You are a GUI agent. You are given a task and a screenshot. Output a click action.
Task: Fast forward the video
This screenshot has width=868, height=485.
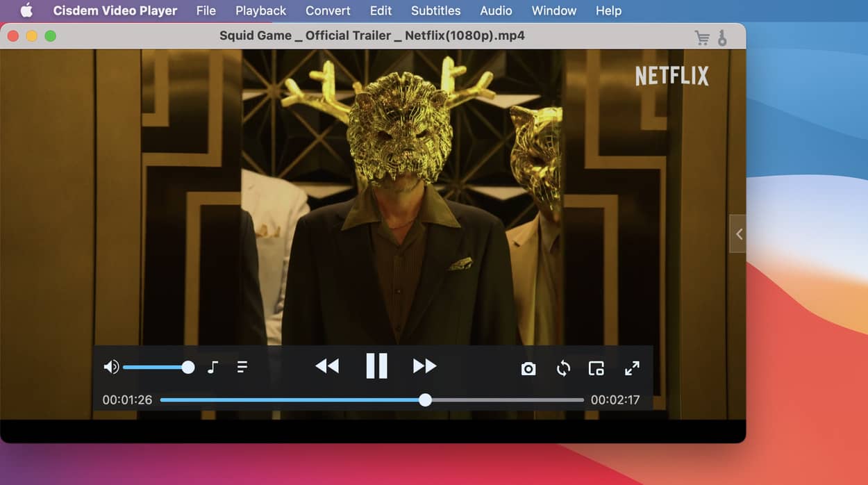click(x=424, y=366)
